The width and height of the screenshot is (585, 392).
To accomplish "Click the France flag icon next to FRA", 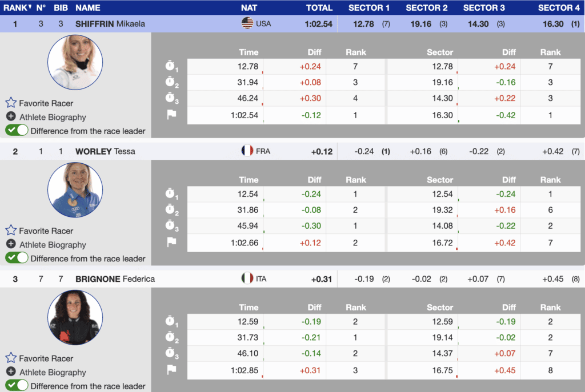I will (x=247, y=151).
